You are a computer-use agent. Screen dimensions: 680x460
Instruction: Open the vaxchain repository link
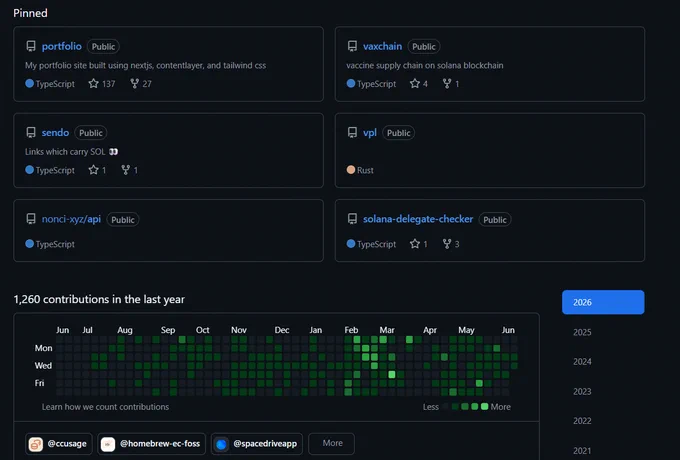tap(382, 46)
